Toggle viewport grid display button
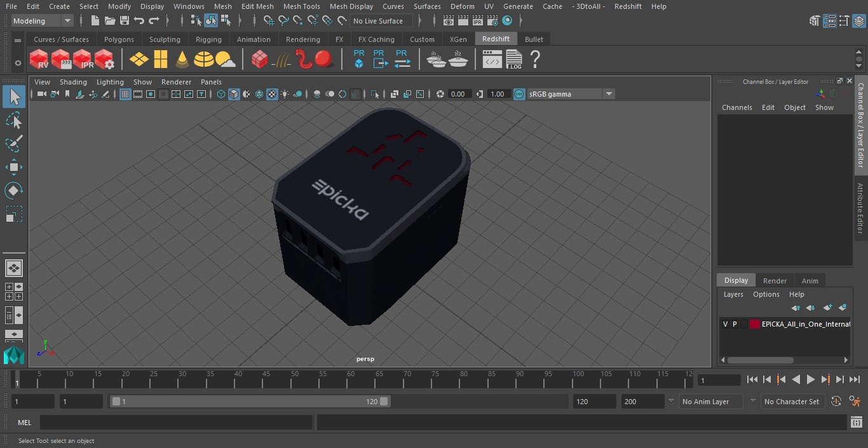The width and height of the screenshot is (868, 448). tap(125, 94)
